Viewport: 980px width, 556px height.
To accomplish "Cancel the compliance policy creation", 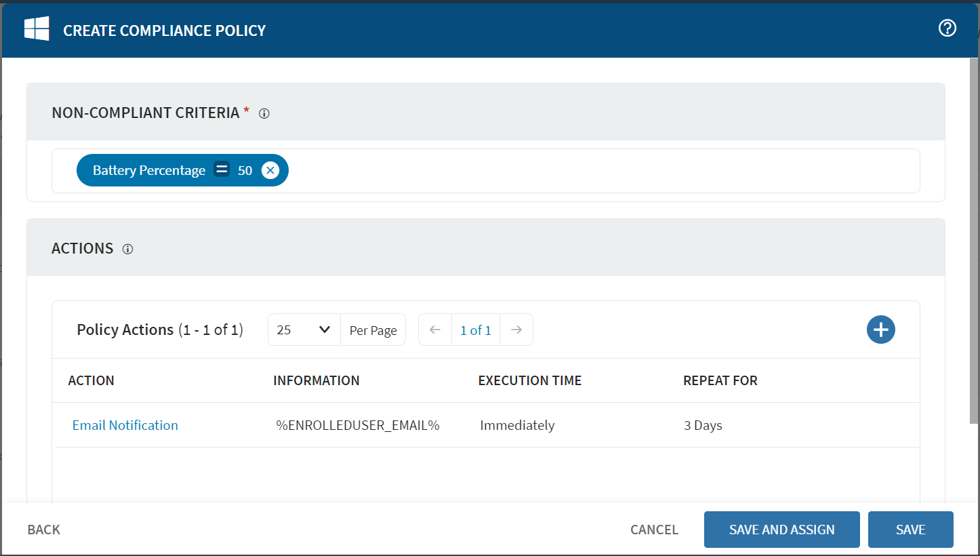I will click(x=653, y=530).
